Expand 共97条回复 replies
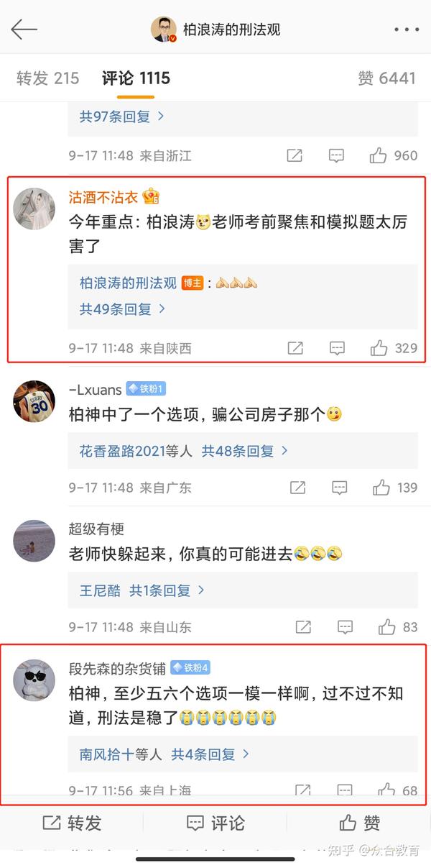The width and height of the screenshot is (431, 868). pos(122,116)
